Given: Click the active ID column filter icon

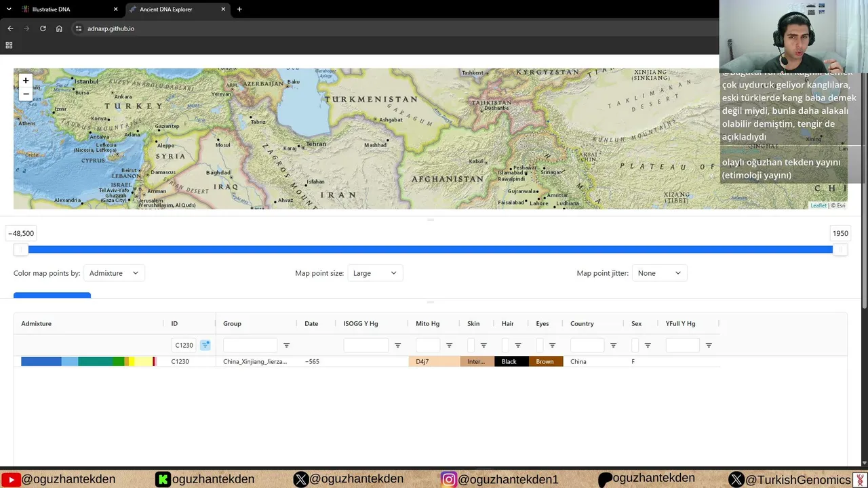Looking at the screenshot, I should pos(205,345).
